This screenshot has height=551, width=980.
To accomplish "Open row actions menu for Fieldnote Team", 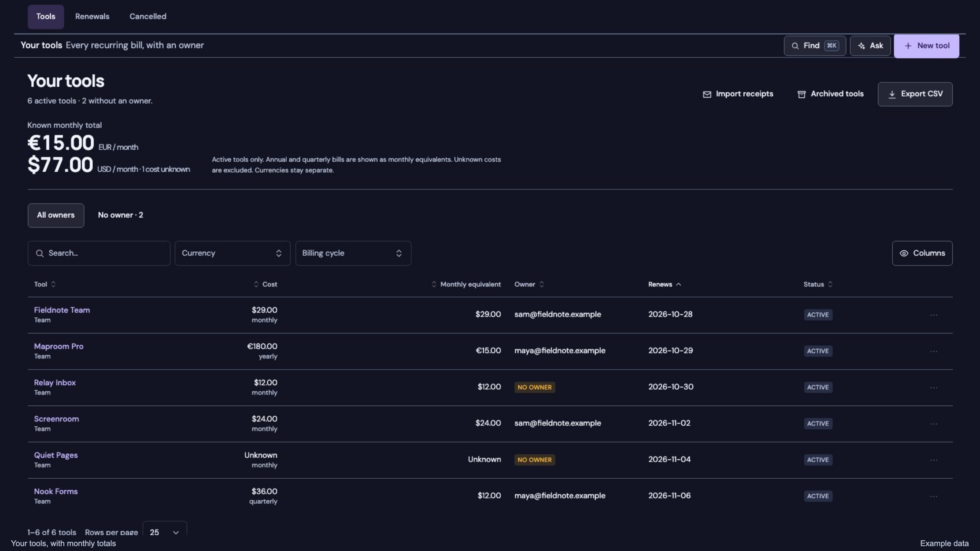I will click(933, 315).
